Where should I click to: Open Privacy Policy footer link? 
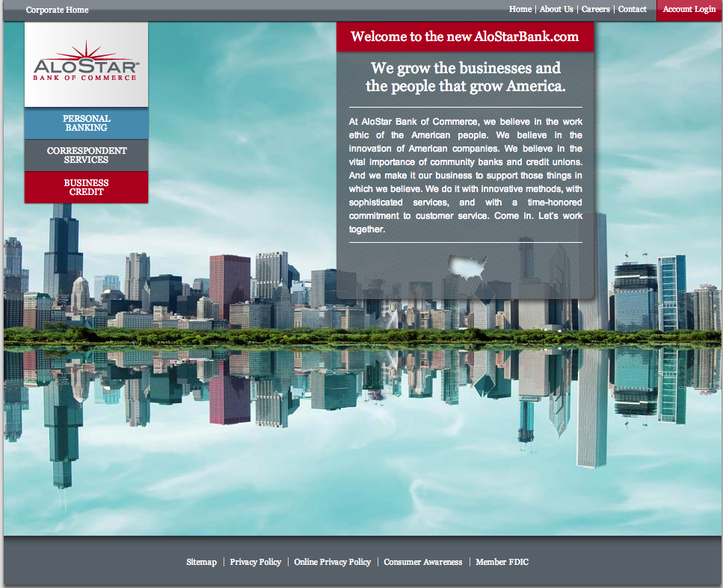pos(256,562)
